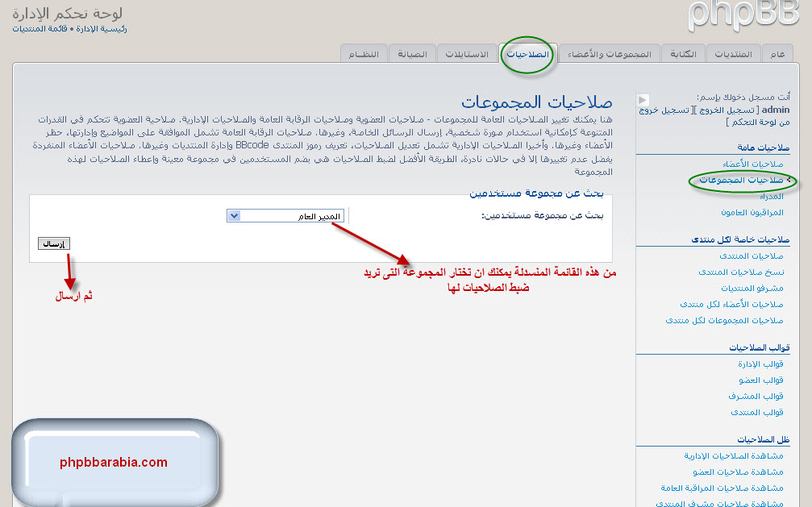The image size is (812, 507).
Task: Click the admin username text
Action: [x=776, y=110]
